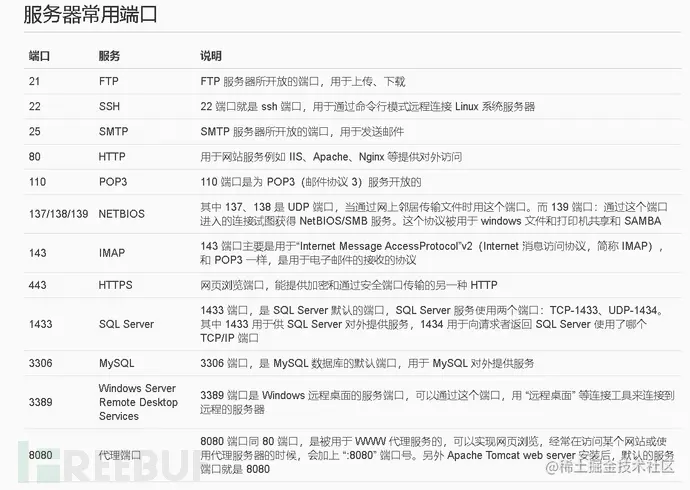Select port number 143 cell
The image size is (690, 490).
pos(37,253)
